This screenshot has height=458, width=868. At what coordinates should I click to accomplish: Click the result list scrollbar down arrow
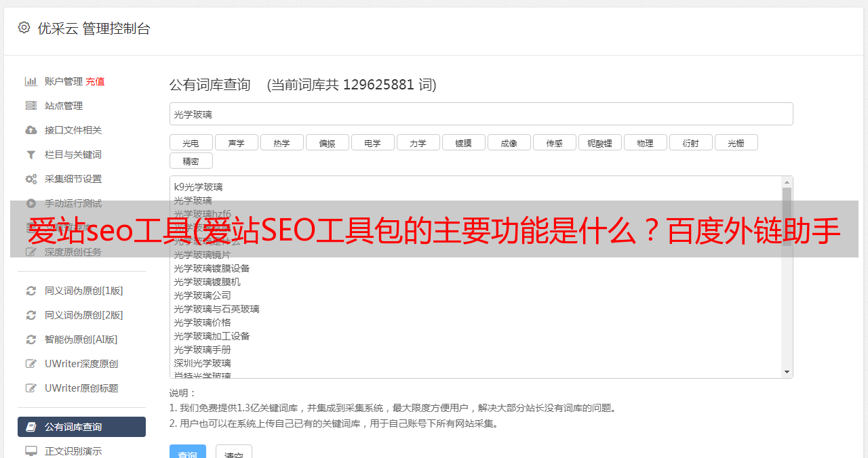(787, 372)
